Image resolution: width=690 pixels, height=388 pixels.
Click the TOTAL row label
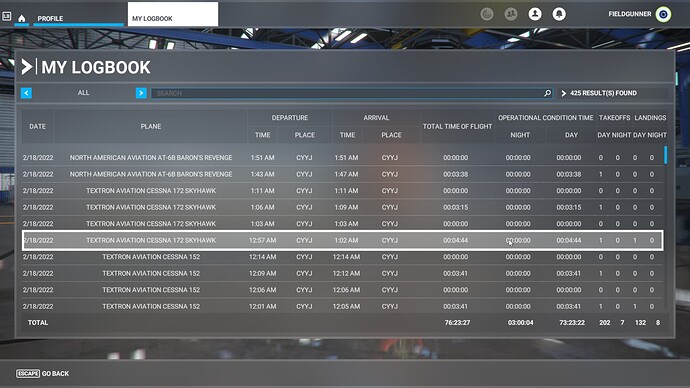(x=38, y=322)
